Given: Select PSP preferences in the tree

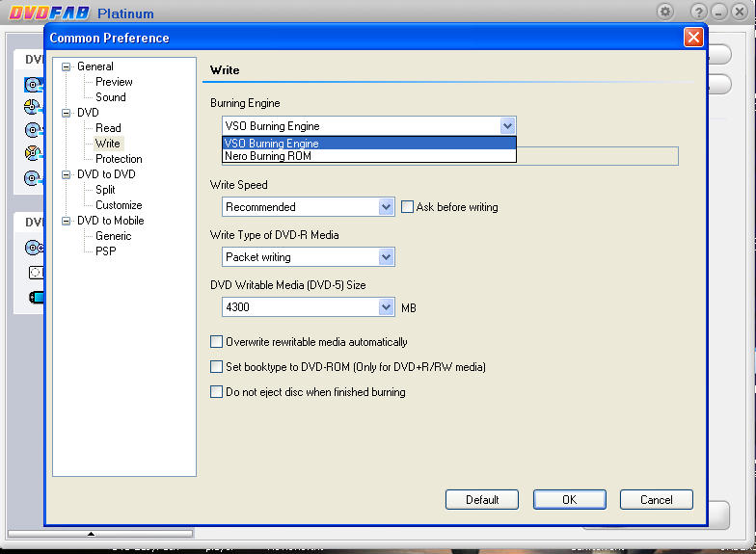Looking at the screenshot, I should [x=106, y=251].
